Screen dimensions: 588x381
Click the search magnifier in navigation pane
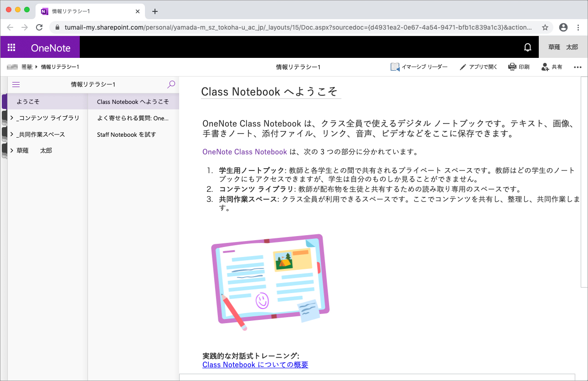(x=171, y=84)
